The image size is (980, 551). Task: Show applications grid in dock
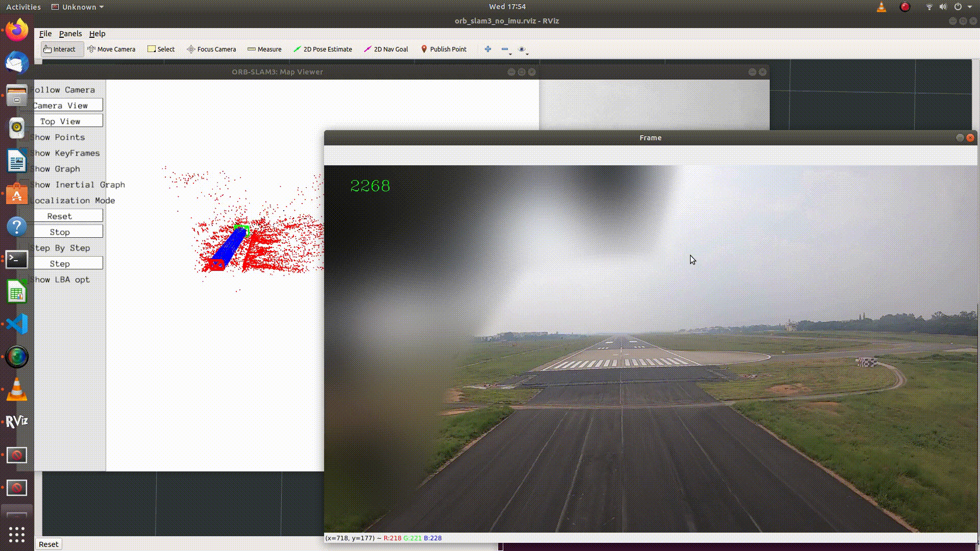[17, 534]
